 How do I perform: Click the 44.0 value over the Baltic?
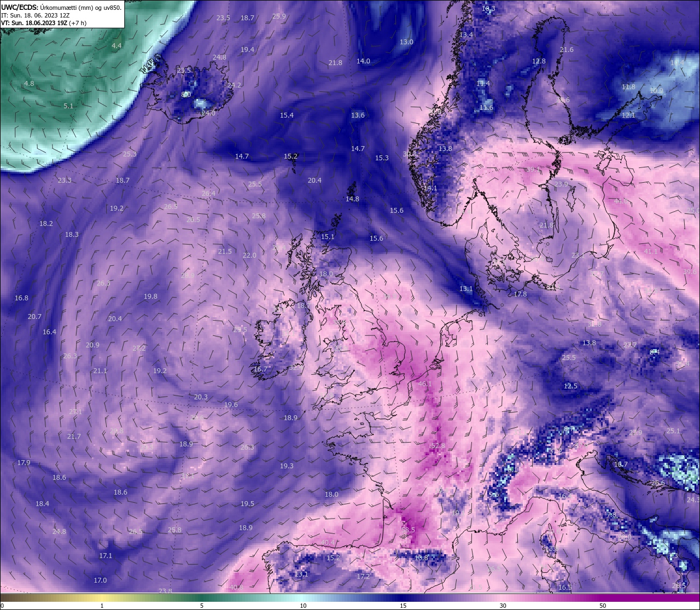coord(621,201)
